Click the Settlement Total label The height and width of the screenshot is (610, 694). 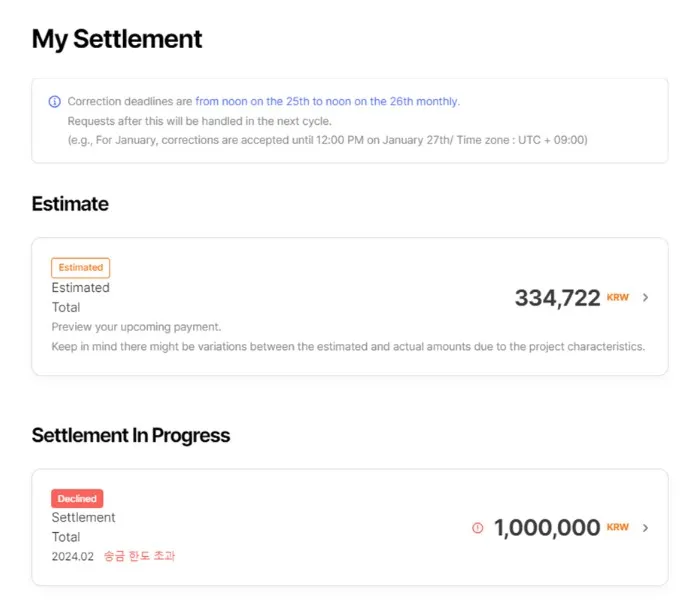pyautogui.click(x=83, y=527)
